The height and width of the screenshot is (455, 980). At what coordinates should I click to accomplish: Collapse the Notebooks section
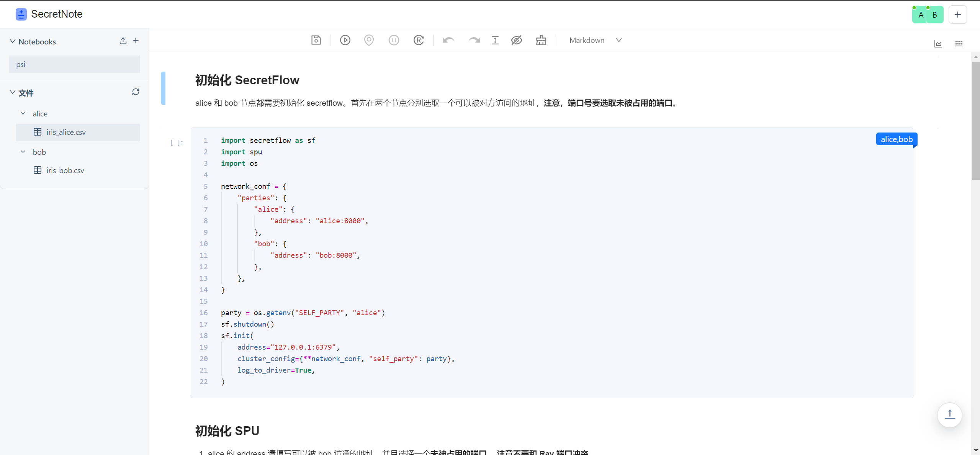pyautogui.click(x=13, y=41)
